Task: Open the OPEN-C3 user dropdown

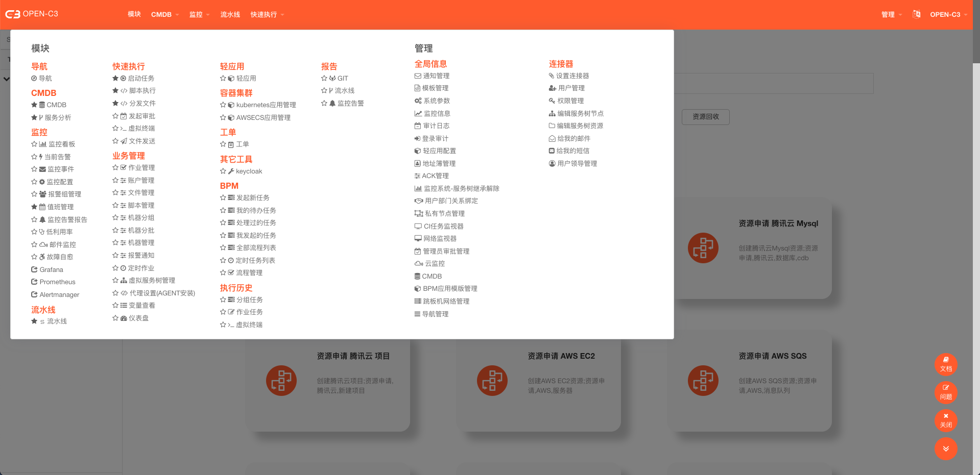Action: pos(949,14)
